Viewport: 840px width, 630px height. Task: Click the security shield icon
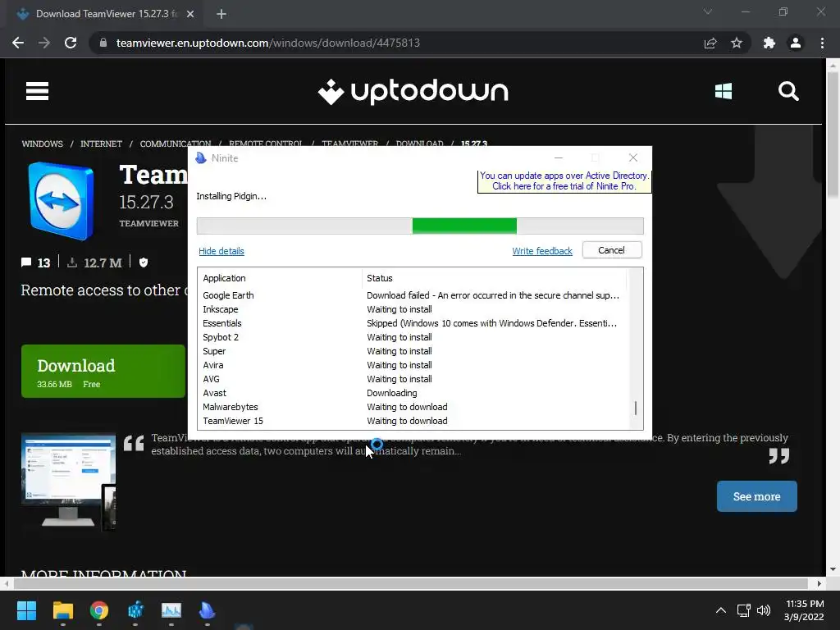click(143, 262)
